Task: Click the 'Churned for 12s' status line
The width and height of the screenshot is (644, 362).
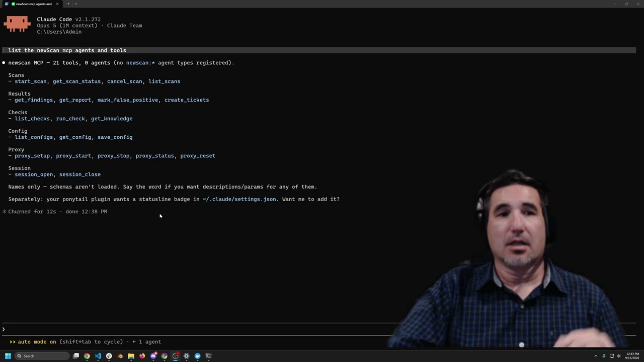Action: click(x=54, y=212)
